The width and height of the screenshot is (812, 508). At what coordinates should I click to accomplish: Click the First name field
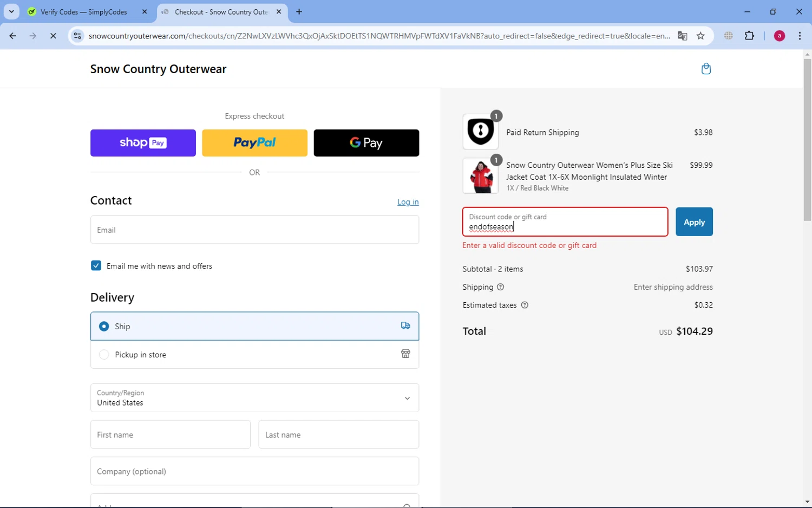[x=171, y=434]
